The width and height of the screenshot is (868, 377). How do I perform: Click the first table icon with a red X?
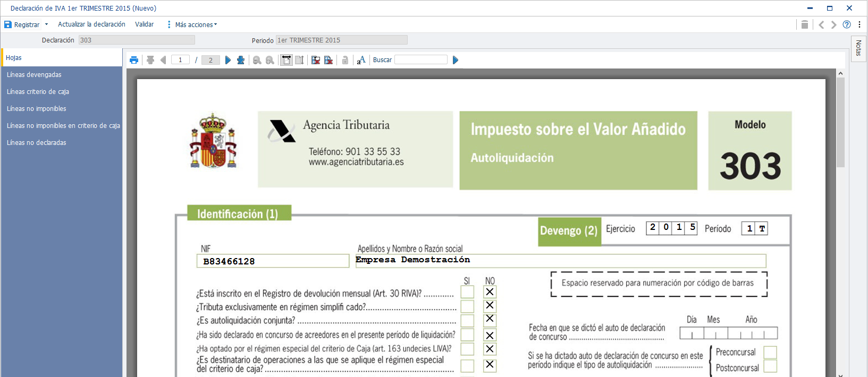(316, 60)
